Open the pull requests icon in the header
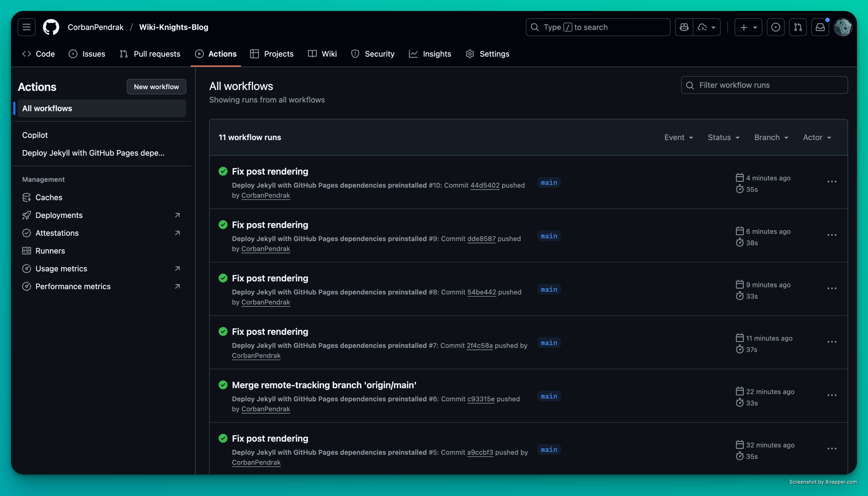868x496 pixels. (x=798, y=27)
